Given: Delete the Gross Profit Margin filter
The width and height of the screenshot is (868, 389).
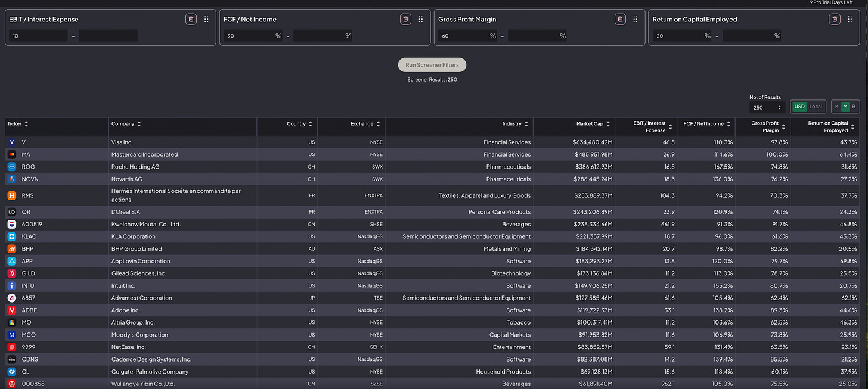Looking at the screenshot, I should [620, 19].
